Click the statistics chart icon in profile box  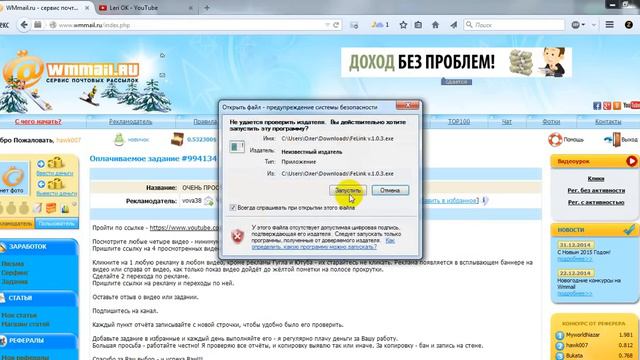[64, 209]
